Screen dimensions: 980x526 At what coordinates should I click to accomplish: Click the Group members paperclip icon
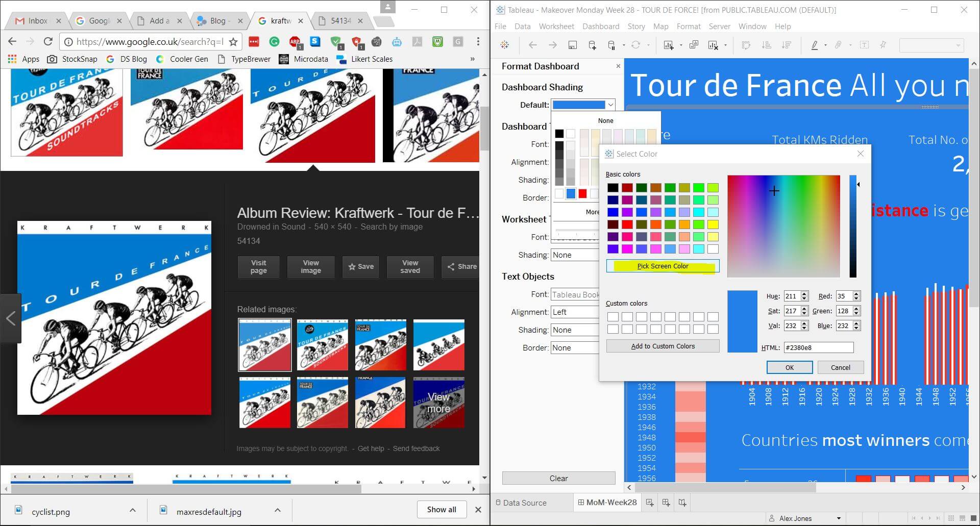point(838,45)
